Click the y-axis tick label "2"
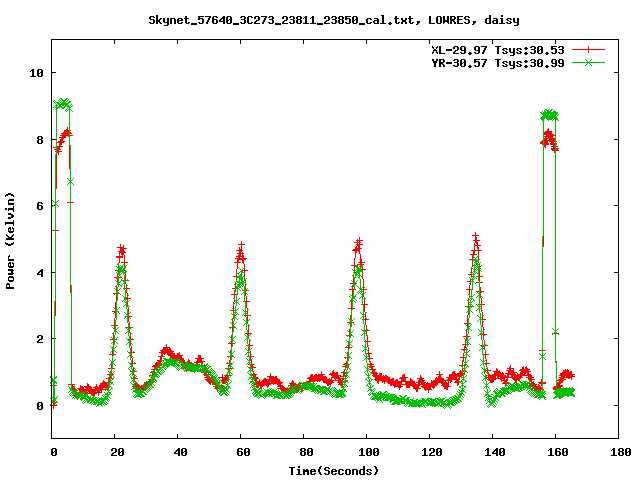This screenshot has height=480, width=640. tap(40, 339)
